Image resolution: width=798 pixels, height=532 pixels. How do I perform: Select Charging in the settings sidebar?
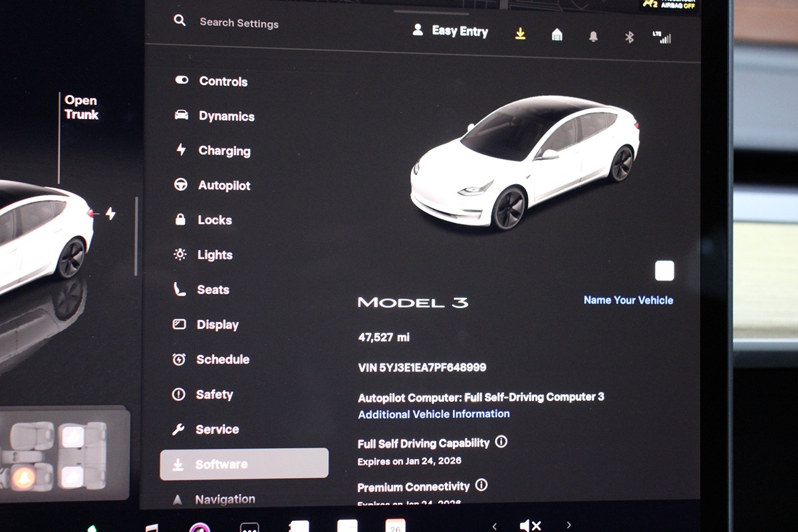[x=224, y=151]
